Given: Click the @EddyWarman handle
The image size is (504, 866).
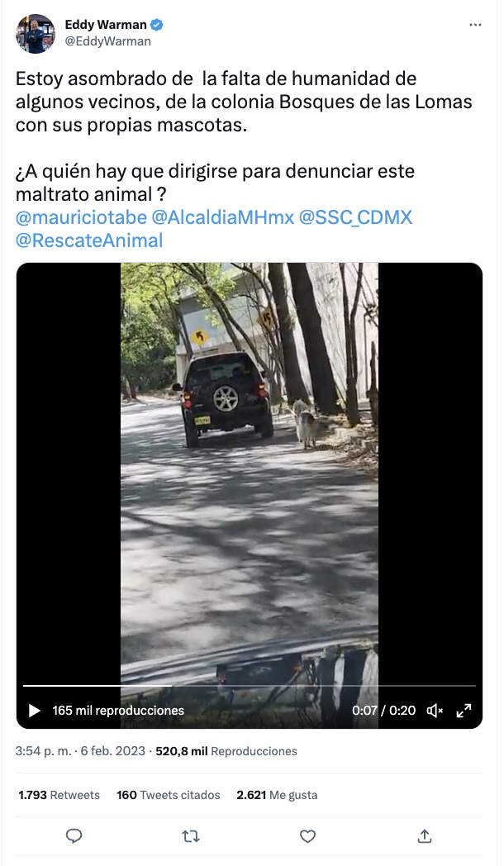Looking at the screenshot, I should point(107,41).
